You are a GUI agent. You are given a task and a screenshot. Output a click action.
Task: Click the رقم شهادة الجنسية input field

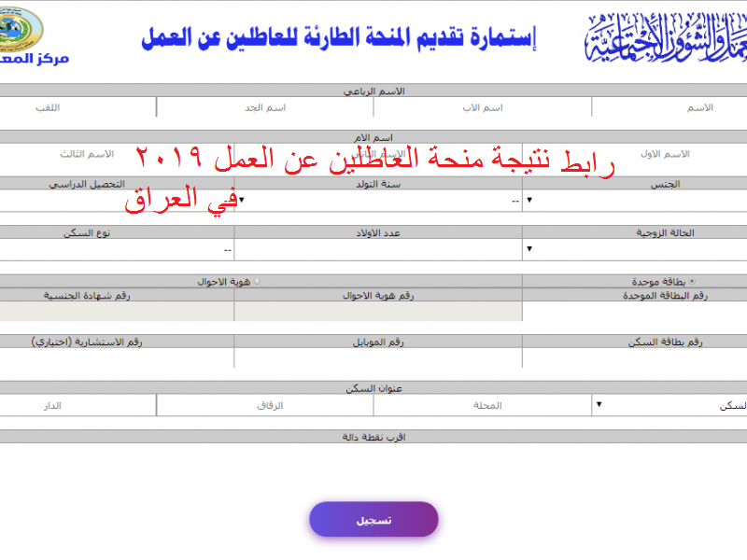(117, 312)
